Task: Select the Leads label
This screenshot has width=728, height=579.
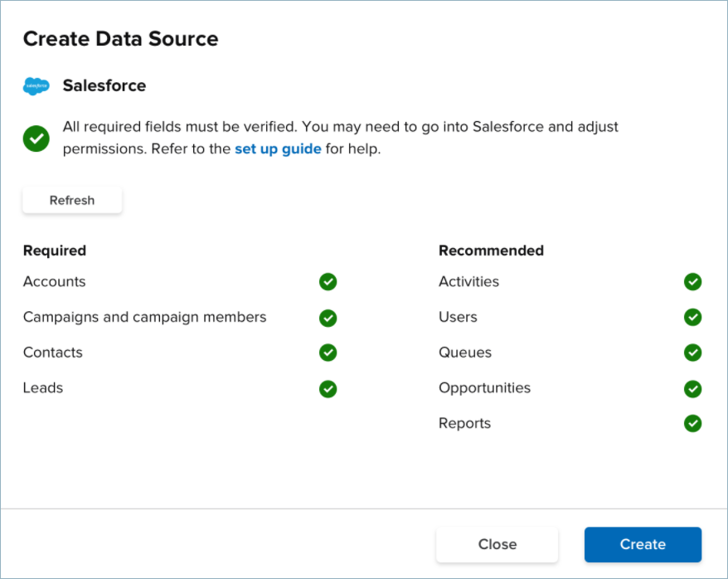Action: 43,387
